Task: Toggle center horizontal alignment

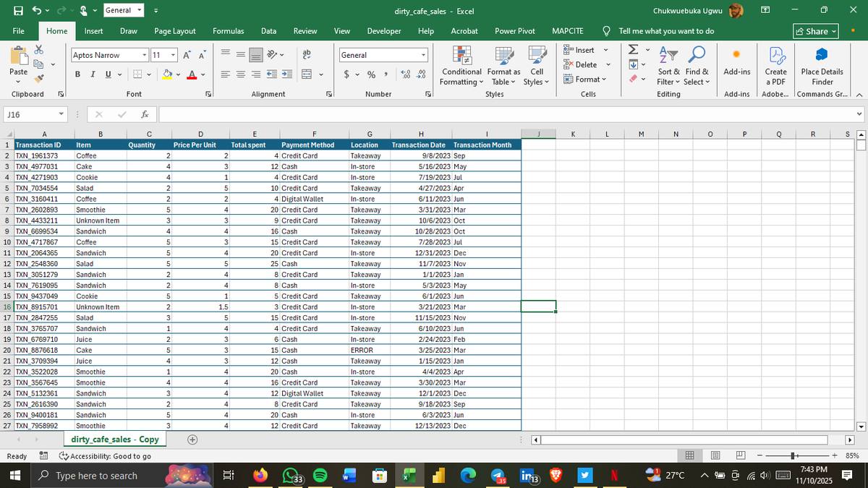Action: pos(242,74)
